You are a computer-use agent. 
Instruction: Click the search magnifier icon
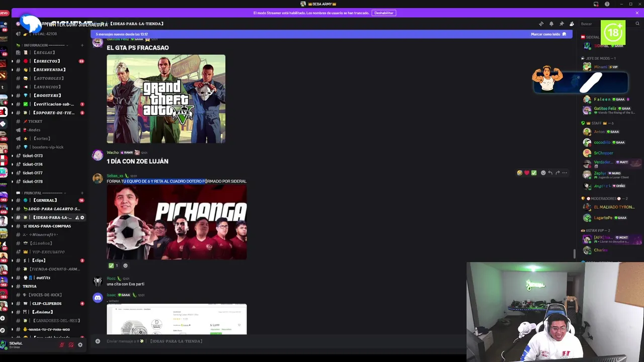point(637,24)
